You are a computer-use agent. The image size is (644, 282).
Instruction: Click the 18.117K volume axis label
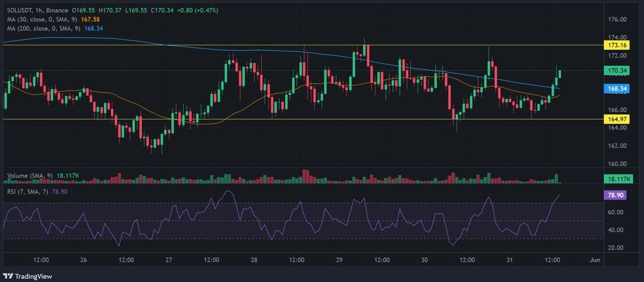(619, 179)
